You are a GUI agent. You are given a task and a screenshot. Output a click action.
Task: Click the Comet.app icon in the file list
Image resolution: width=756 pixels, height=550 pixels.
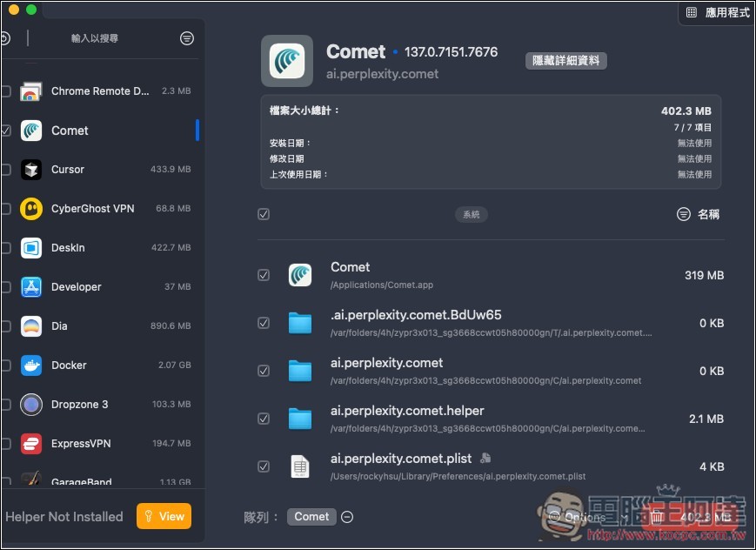pyautogui.click(x=300, y=275)
